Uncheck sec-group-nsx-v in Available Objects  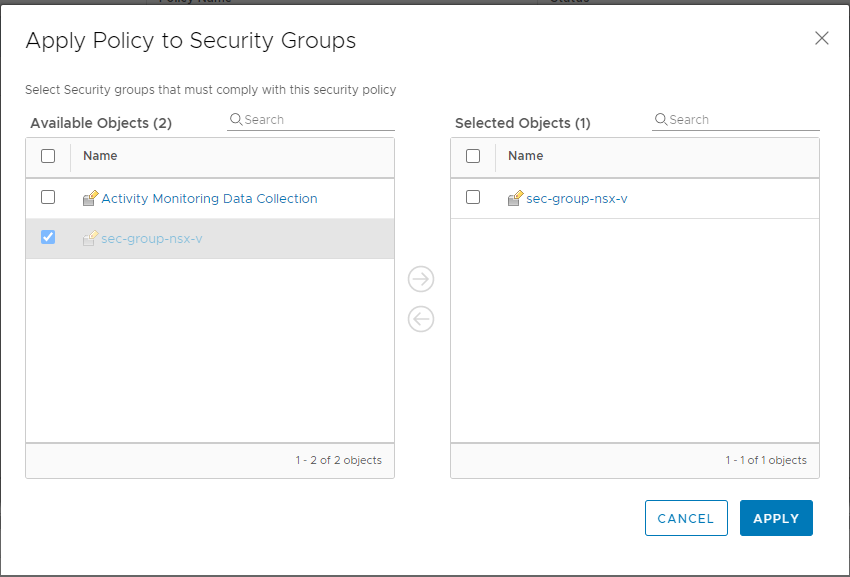(x=48, y=237)
